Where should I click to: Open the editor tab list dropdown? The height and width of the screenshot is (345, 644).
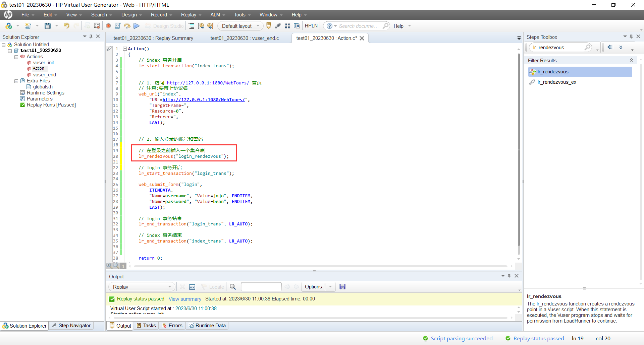pyautogui.click(x=519, y=38)
